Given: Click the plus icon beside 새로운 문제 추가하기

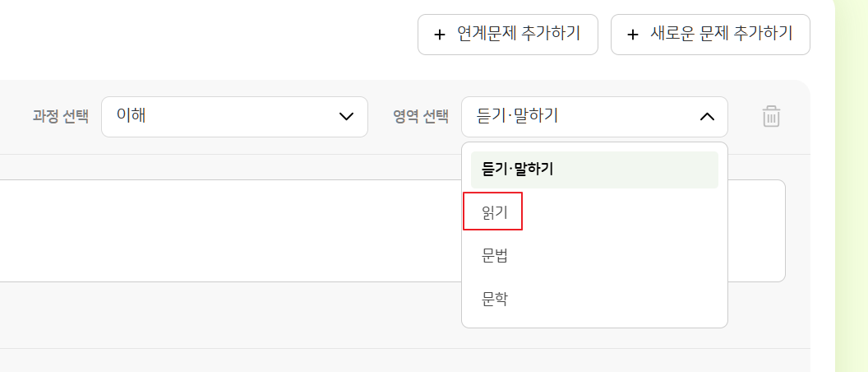Looking at the screenshot, I should tap(633, 35).
